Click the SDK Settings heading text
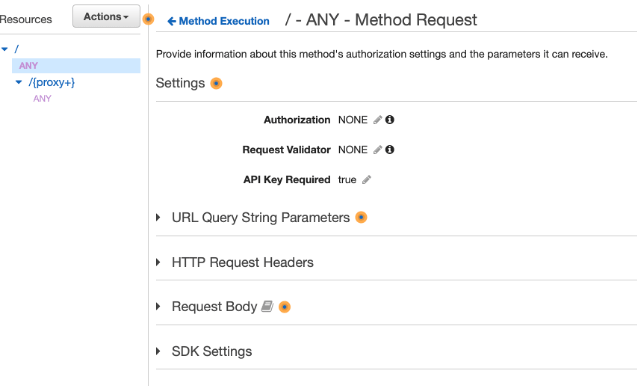Viewport: 637px width, 386px height. tap(212, 351)
